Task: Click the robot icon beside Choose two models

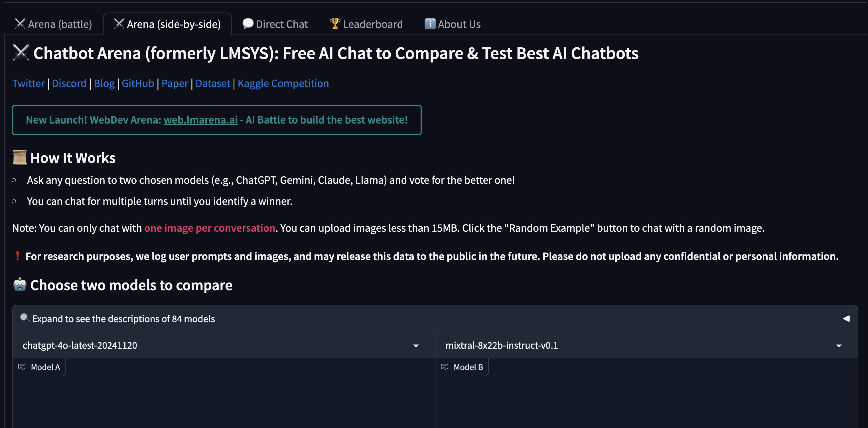Action: pos(20,285)
